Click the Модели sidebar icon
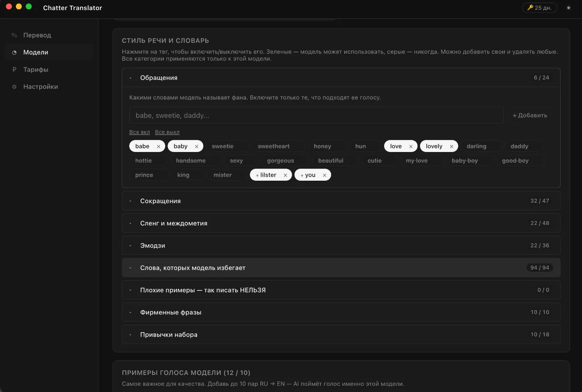This screenshot has width=582, height=392. click(x=14, y=52)
